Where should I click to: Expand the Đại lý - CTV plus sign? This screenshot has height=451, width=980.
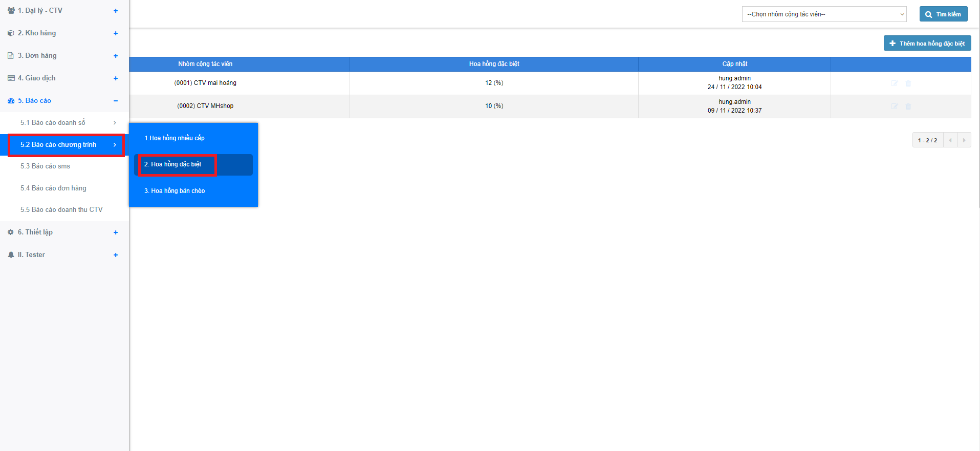[x=116, y=11]
